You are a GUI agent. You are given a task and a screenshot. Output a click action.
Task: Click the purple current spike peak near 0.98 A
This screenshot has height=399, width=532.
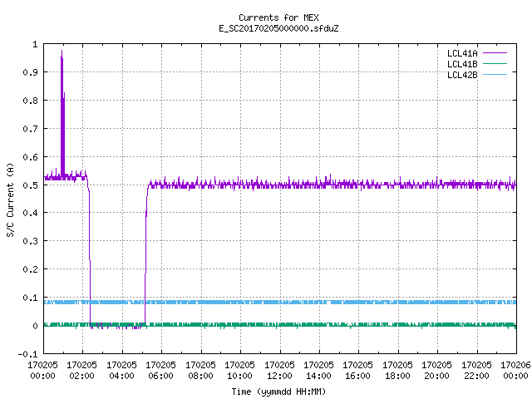coord(62,51)
